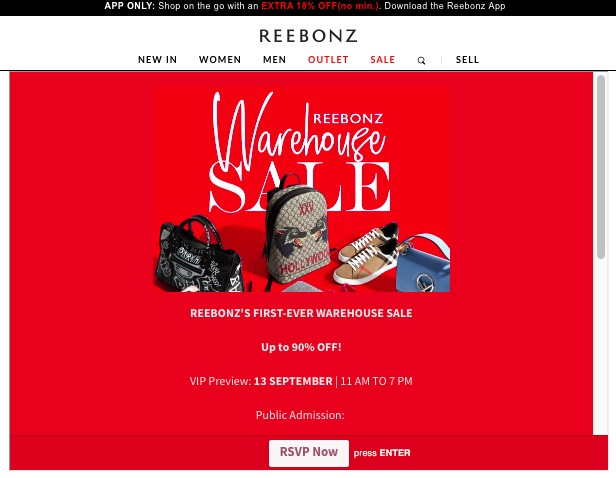Open the NEW IN menu
The height and width of the screenshot is (478, 616).
[158, 60]
